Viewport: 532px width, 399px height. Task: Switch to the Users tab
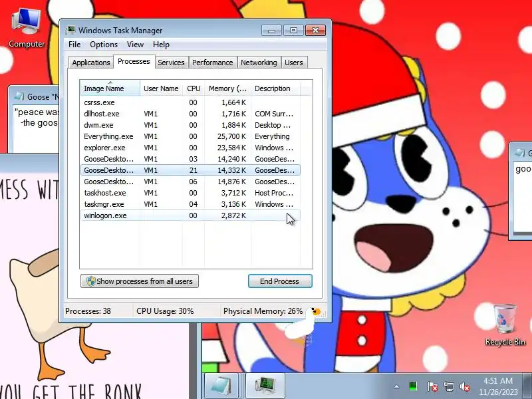click(293, 63)
